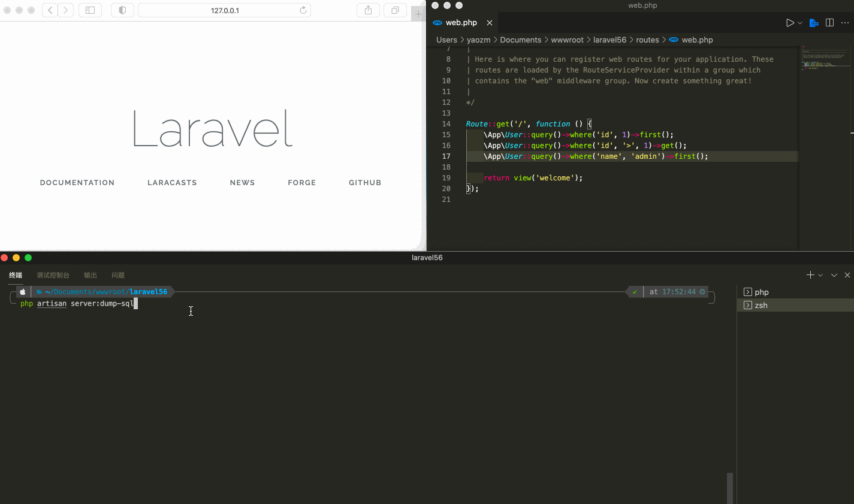This screenshot has width=854, height=504.
Task: Click the green check status in prompt
Action: [635, 292]
